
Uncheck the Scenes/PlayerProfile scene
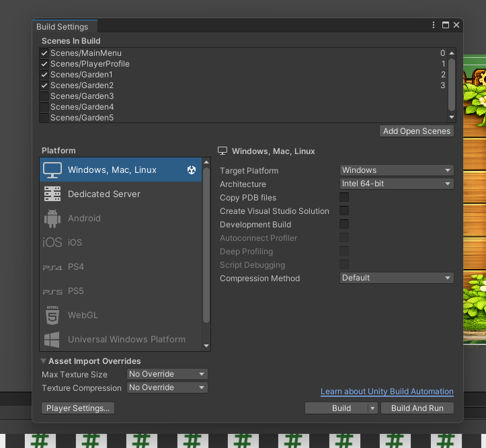pyautogui.click(x=44, y=64)
